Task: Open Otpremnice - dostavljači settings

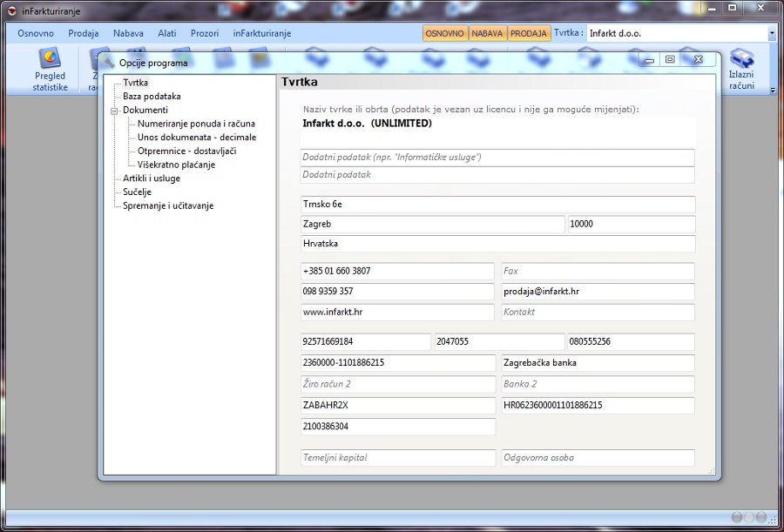Action: (187, 151)
